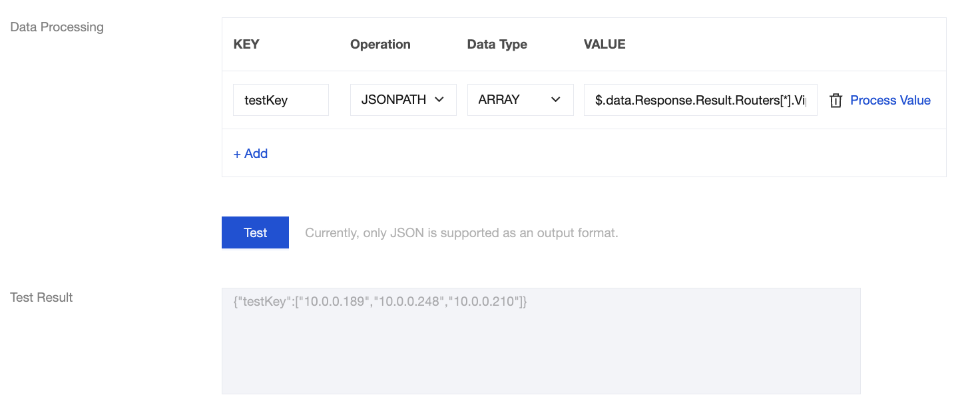Click the Test Result section label
980x409 pixels.
pyautogui.click(x=42, y=298)
